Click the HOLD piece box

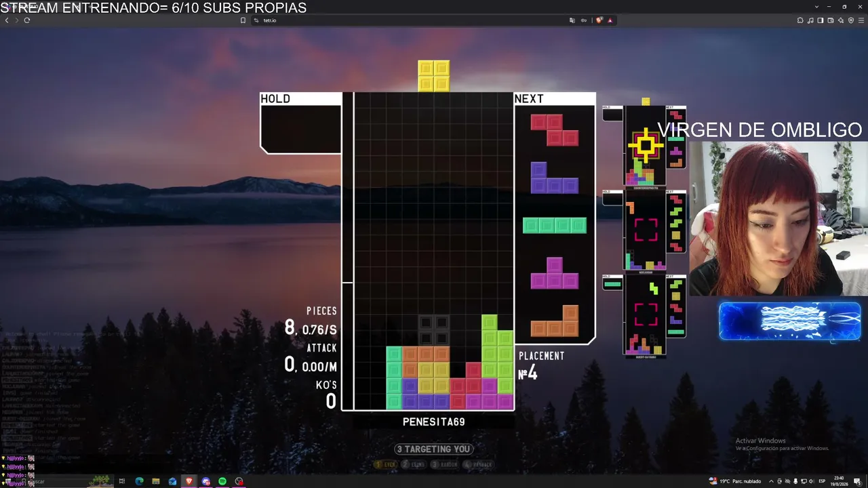point(301,123)
